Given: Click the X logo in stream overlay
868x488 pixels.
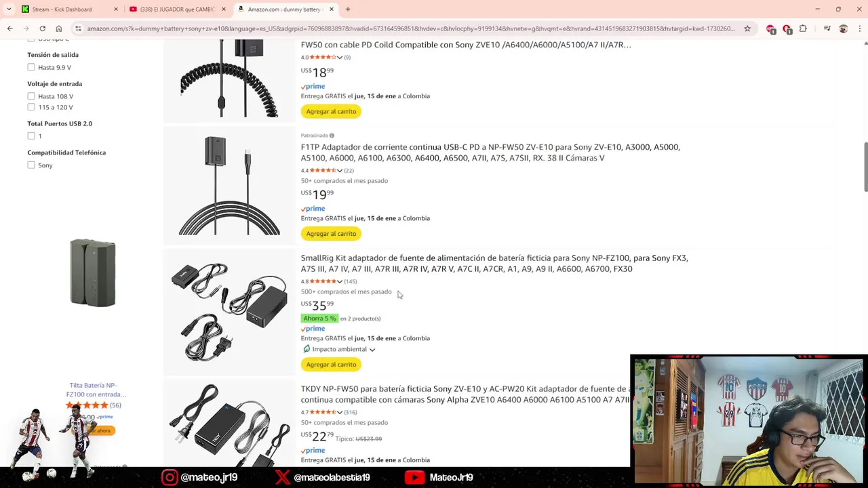Looking at the screenshot, I should click(x=283, y=477).
